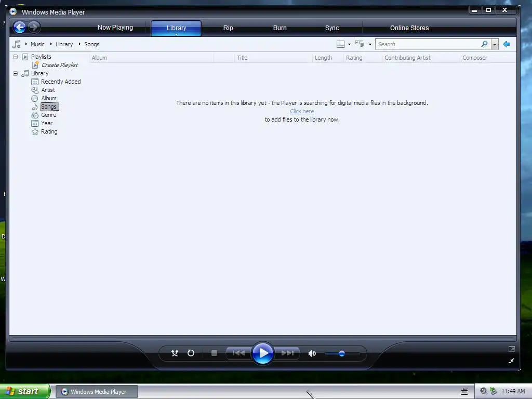The image size is (532, 399).
Task: Click Songs in the breadcrumb
Action: [x=91, y=44]
